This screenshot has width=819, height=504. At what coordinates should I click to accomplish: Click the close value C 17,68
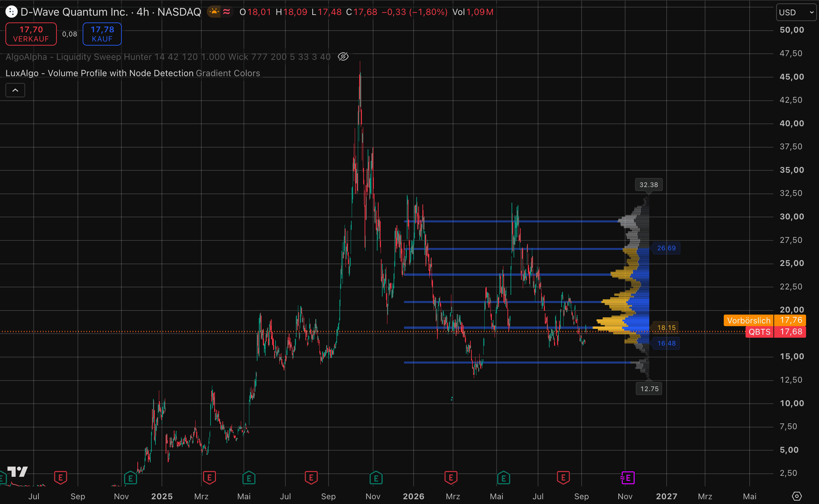362,12
